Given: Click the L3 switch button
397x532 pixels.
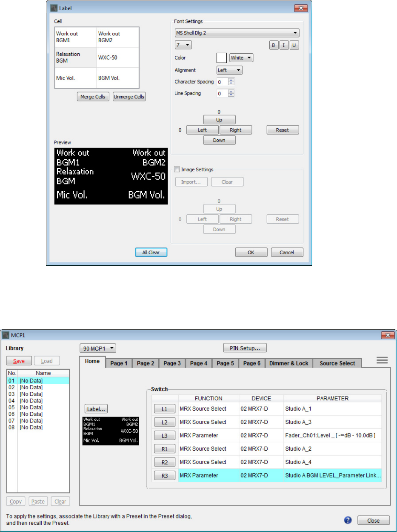Looking at the screenshot, I should pos(164,436).
